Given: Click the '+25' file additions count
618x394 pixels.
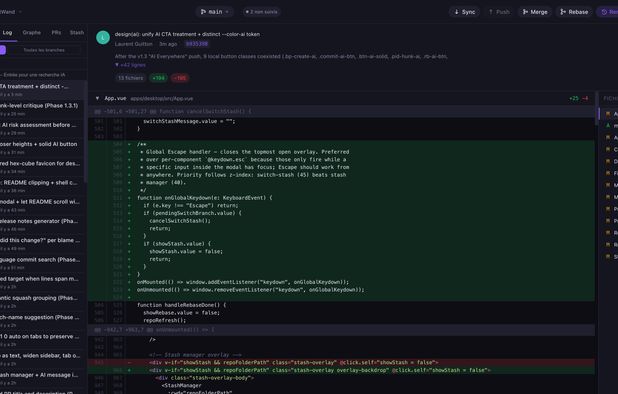Looking at the screenshot, I should [x=574, y=98].
